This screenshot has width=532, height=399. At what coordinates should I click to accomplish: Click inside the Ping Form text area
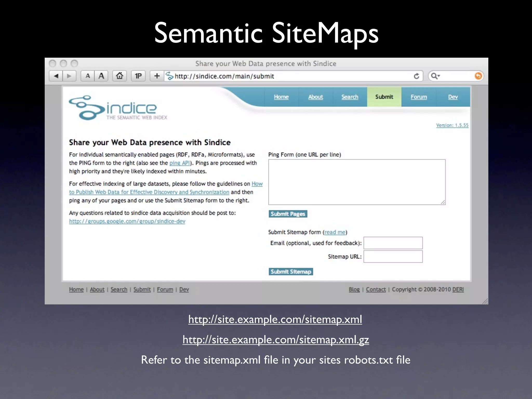(x=357, y=182)
